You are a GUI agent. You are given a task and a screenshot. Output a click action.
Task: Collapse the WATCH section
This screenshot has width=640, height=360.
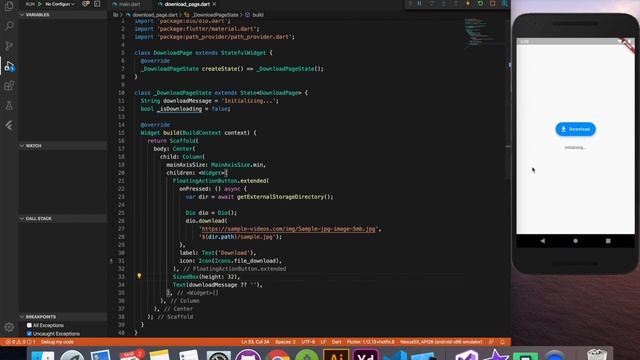coord(63,146)
